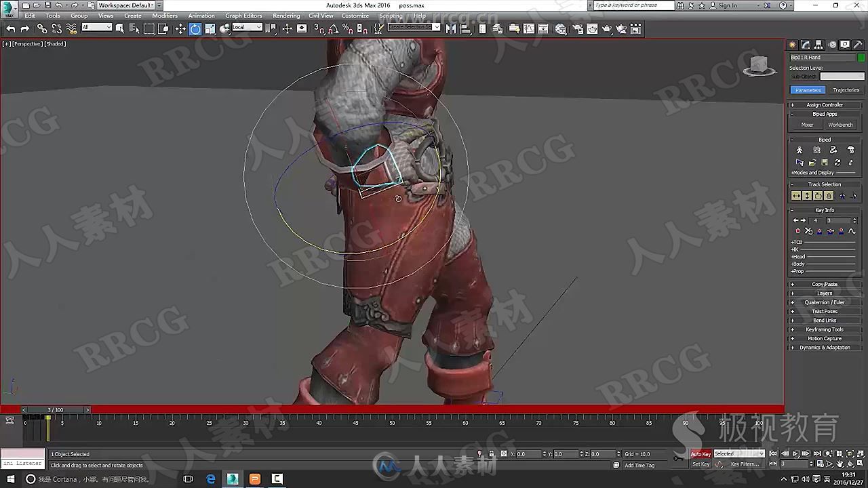
Task: Enable Biped Figure Mode
Action: click(800, 150)
